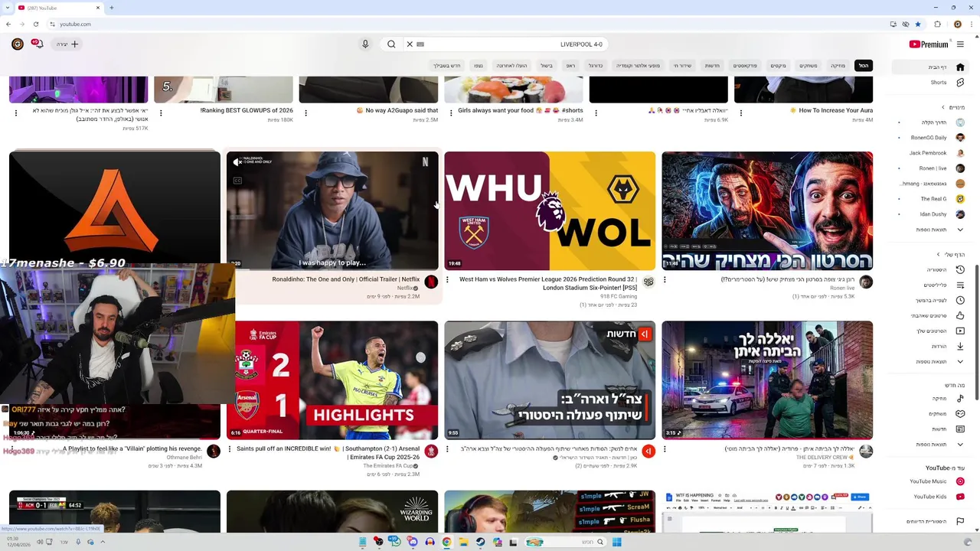Open History (היסטוריה) in sidebar
The width and height of the screenshot is (980, 551).
930,270
